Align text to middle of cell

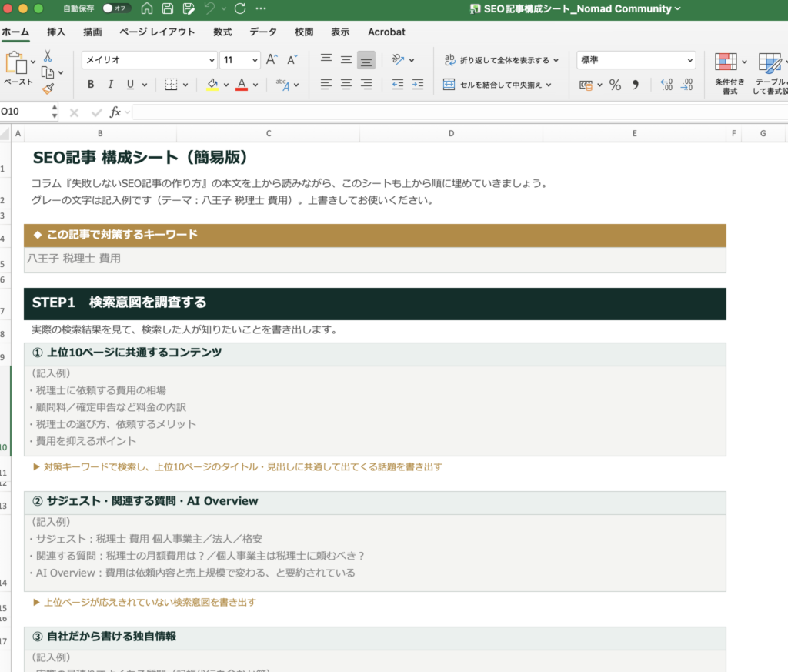pos(346,60)
